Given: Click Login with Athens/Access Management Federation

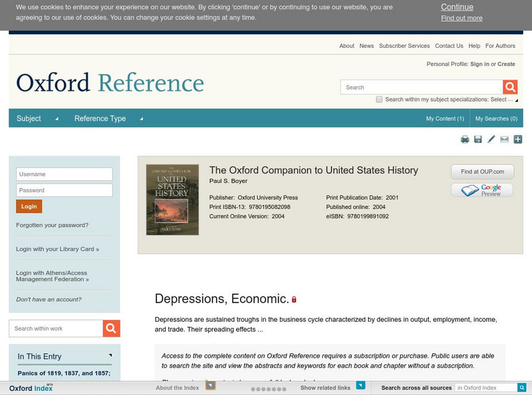Looking at the screenshot, I should pyautogui.click(x=53, y=276).
